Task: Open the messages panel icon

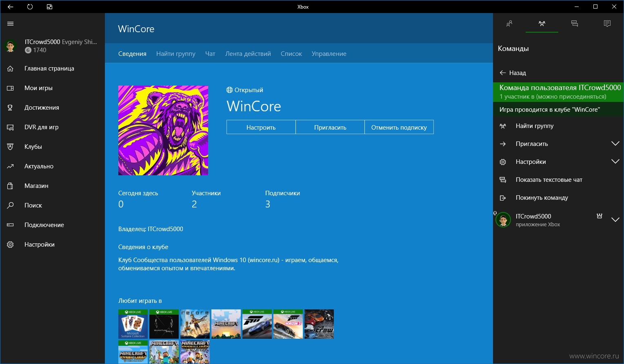Action: [575, 24]
